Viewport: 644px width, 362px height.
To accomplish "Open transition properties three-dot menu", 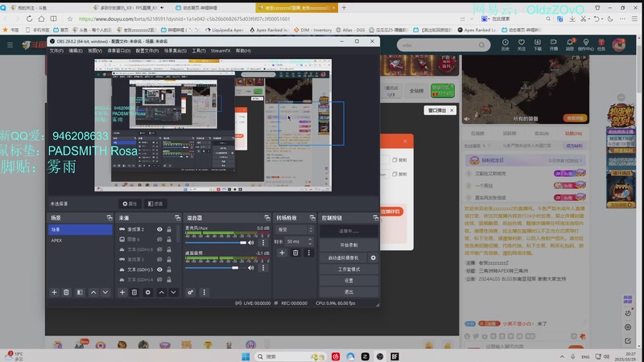I will tap(309, 253).
